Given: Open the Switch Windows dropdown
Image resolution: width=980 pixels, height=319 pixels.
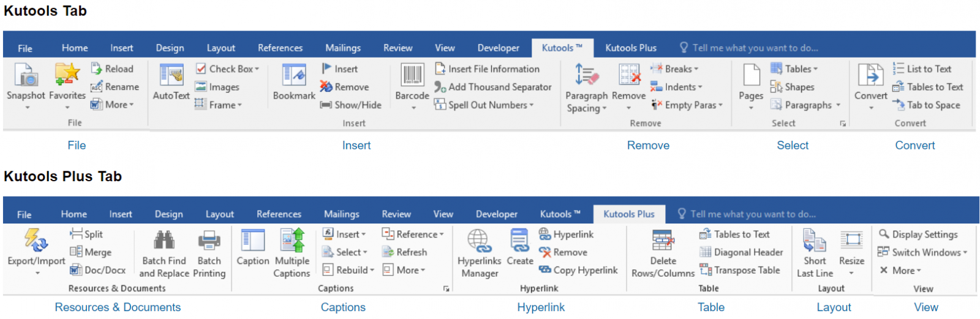Looking at the screenshot, I should [x=965, y=252].
